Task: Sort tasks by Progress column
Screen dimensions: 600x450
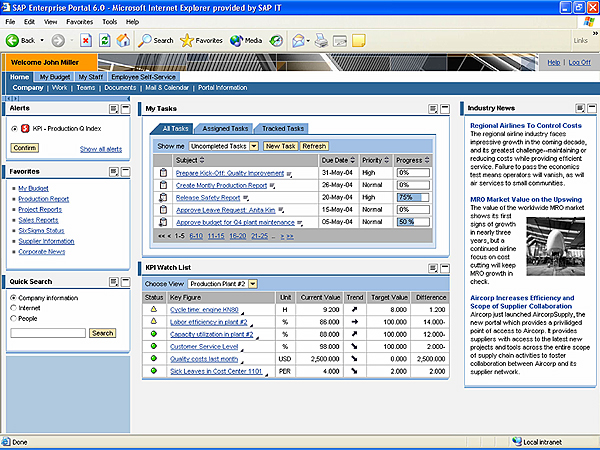Action: coord(427,160)
